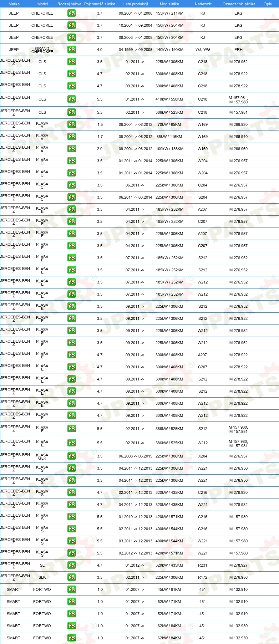Select the 410kW / 558KM power cell
The height and width of the screenshot is (644, 279).
[x=169, y=99]
